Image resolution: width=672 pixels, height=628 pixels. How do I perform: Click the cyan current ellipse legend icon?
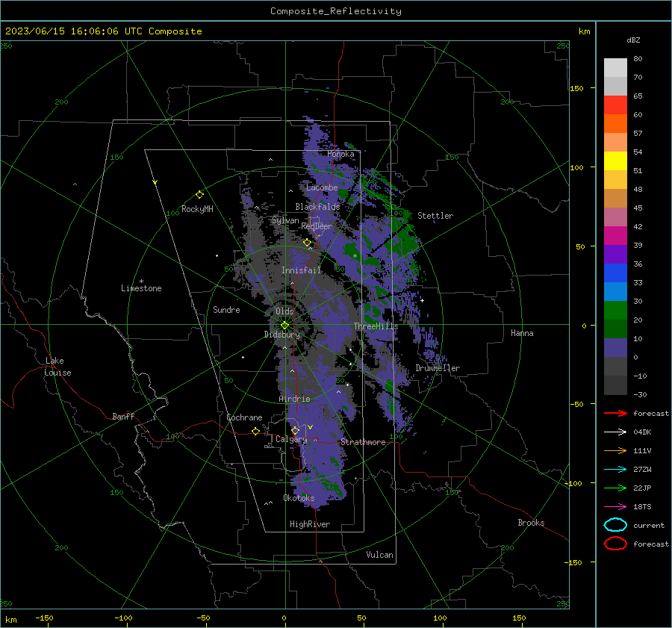(x=615, y=525)
